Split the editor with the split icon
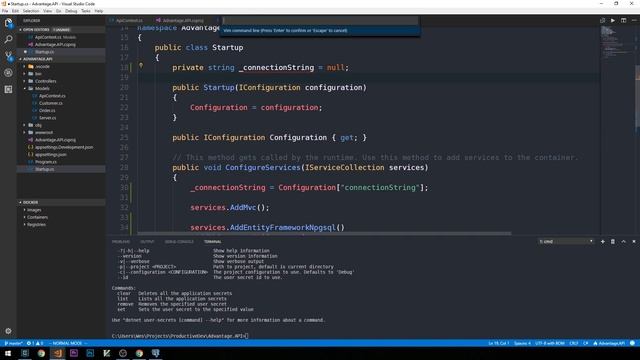 623,20
